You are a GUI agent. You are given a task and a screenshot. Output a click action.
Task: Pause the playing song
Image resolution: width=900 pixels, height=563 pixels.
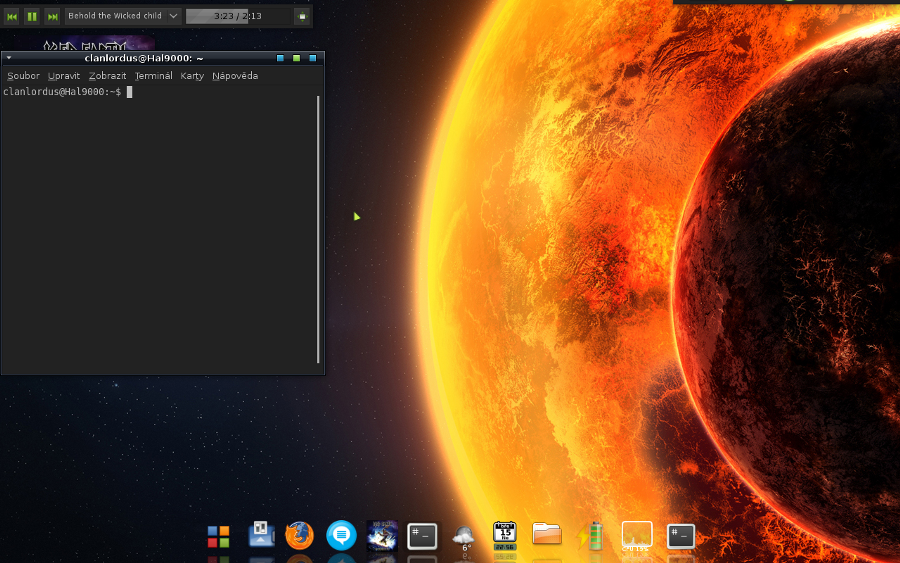[32, 17]
